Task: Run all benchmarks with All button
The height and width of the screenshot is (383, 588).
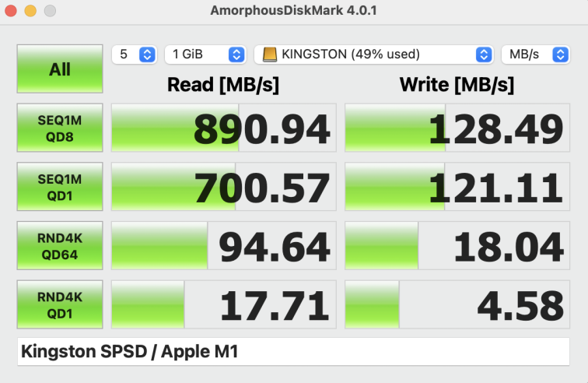Action: pyautogui.click(x=60, y=69)
